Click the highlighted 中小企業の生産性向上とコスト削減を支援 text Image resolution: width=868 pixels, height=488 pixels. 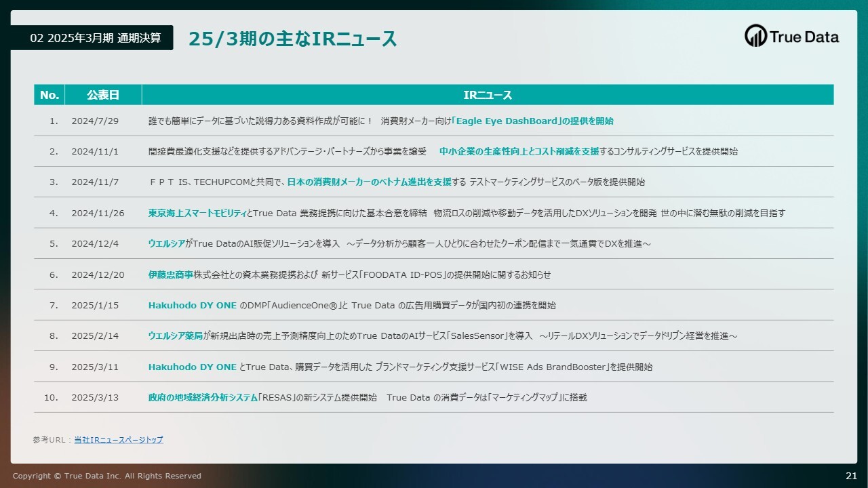click(519, 152)
